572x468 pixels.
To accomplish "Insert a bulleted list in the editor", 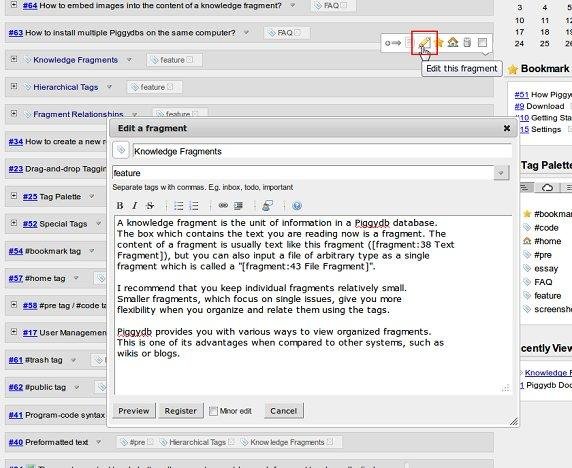I will 178,206.
